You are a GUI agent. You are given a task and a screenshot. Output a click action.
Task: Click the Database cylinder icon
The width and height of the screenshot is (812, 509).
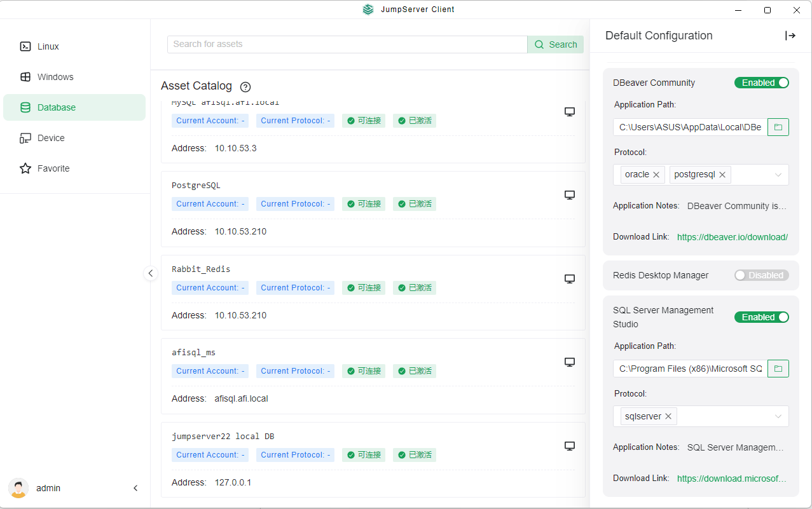[25, 107]
